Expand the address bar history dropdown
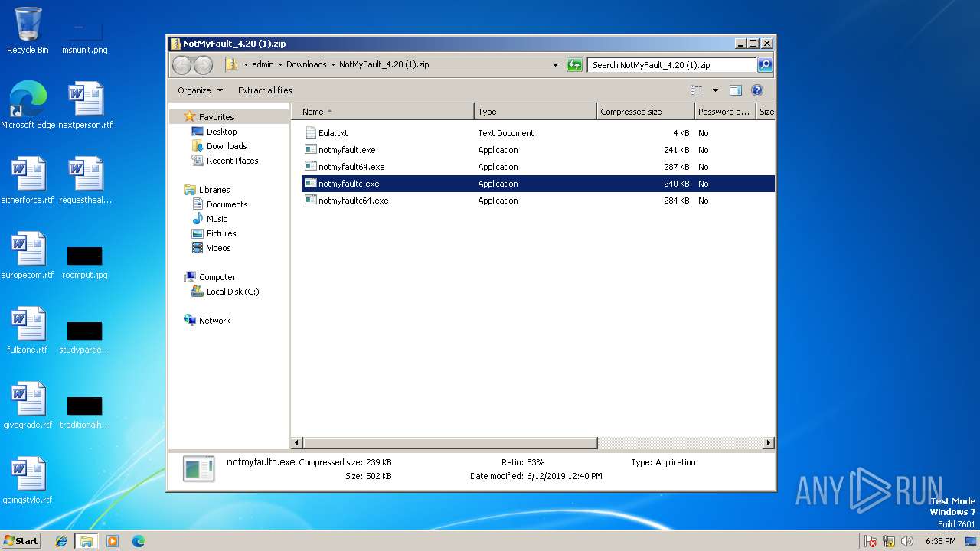The width and height of the screenshot is (980, 551). (555, 65)
